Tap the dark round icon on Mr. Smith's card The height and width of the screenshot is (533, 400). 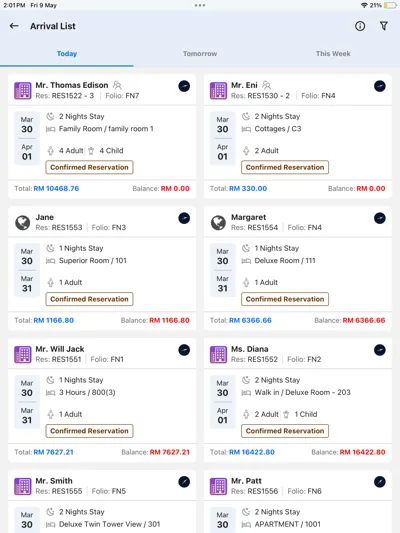[x=184, y=482]
